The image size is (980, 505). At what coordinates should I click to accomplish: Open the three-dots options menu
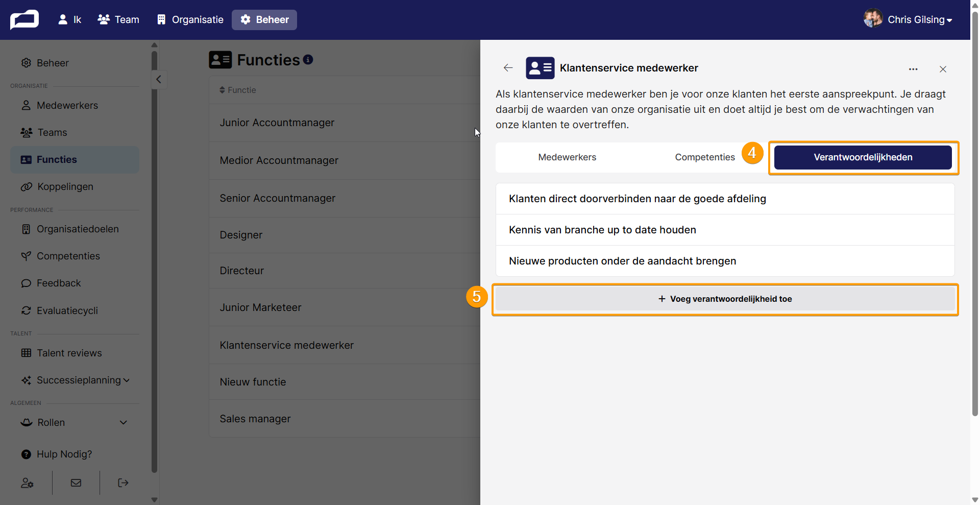pyautogui.click(x=913, y=69)
